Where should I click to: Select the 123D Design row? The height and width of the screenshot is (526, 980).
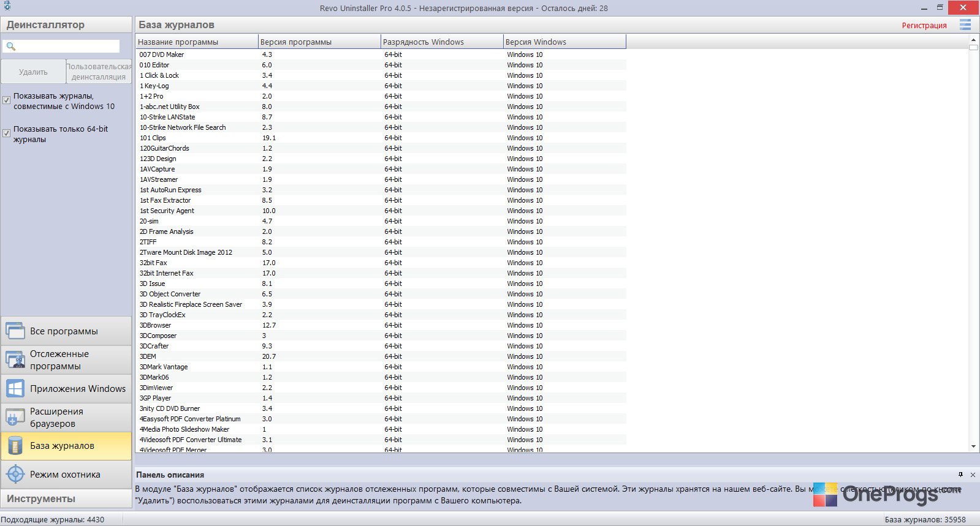coord(381,159)
